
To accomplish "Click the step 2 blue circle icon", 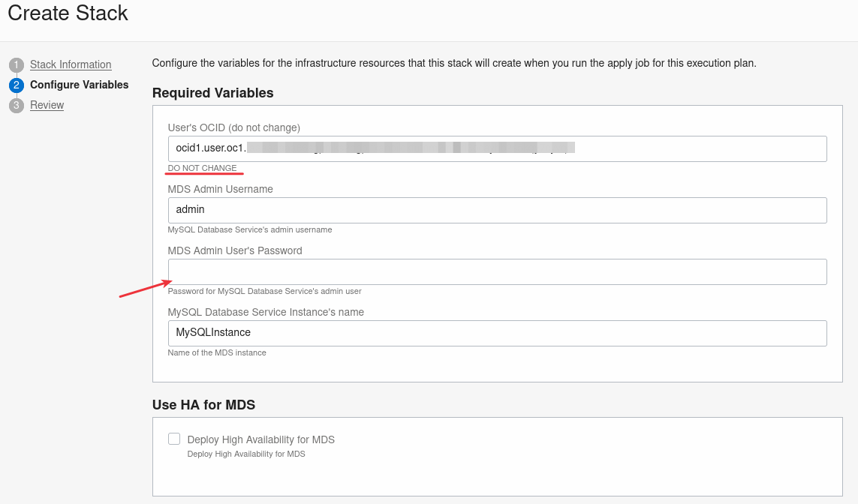I will tap(17, 85).
